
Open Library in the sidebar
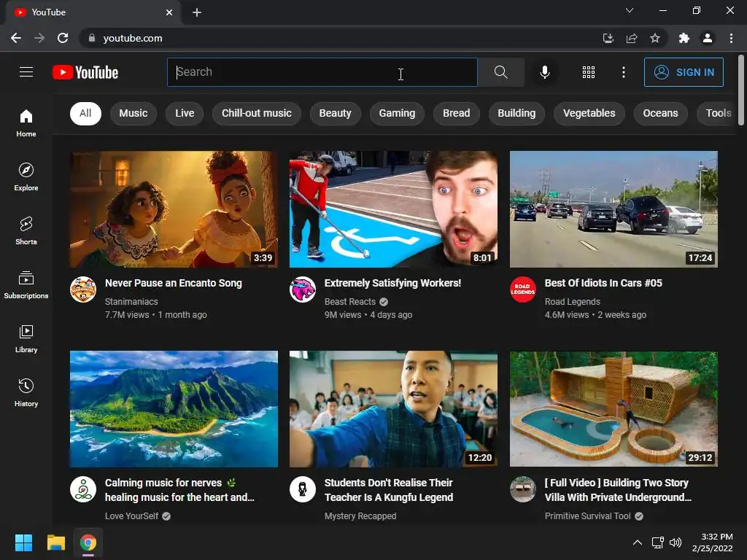pos(26,338)
